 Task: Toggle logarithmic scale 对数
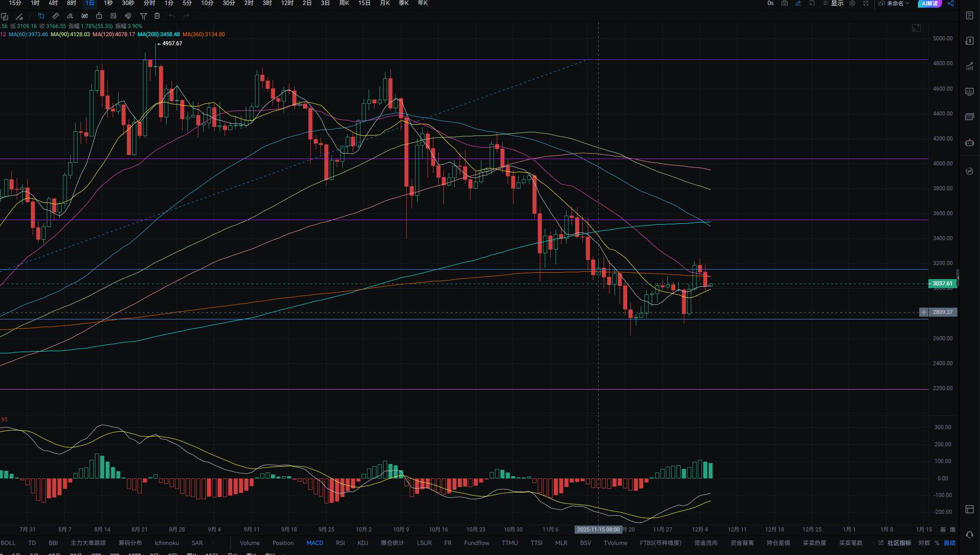coord(924,543)
